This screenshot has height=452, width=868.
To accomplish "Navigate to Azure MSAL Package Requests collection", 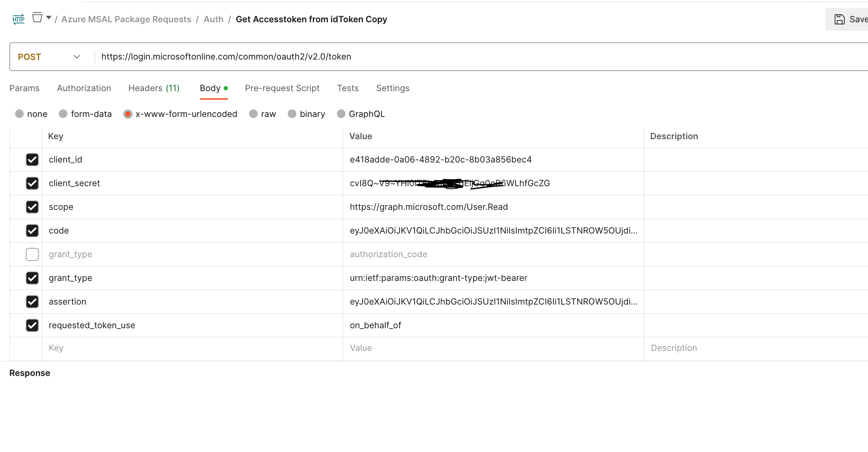I will pos(126,19).
